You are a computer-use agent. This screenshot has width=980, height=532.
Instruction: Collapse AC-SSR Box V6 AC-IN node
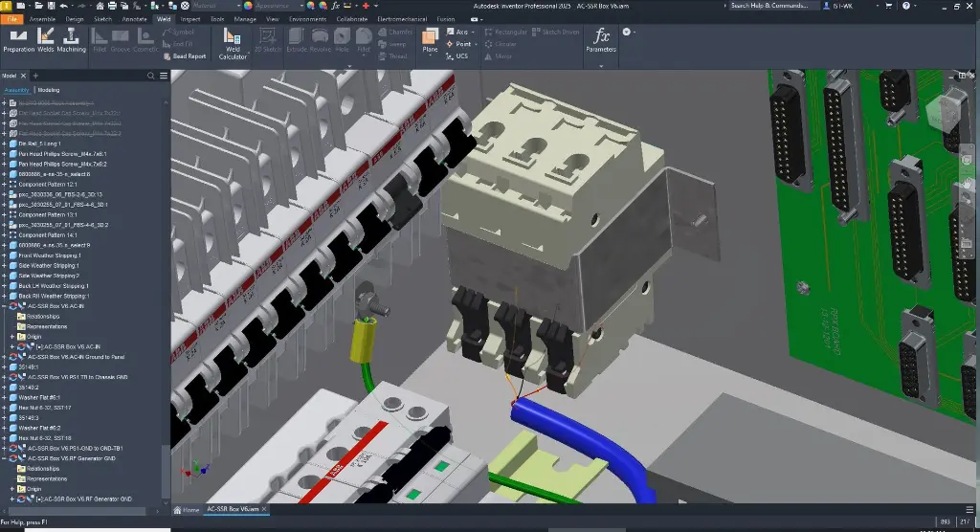pyautogui.click(x=5, y=306)
